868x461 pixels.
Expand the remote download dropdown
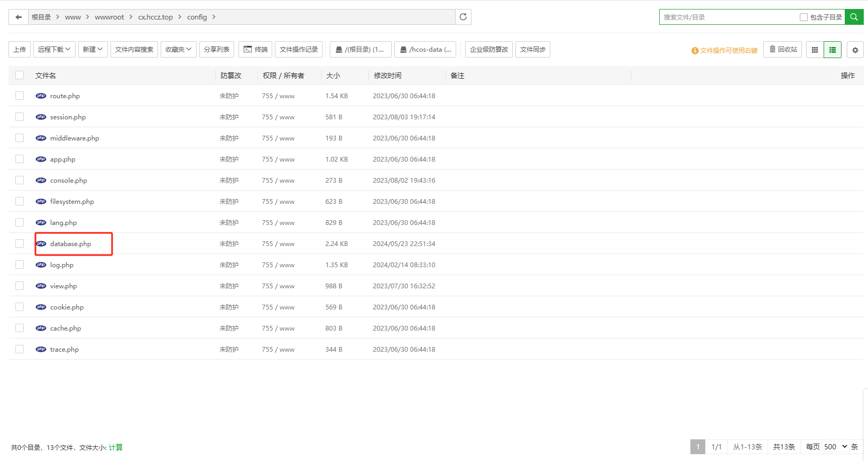tap(54, 49)
